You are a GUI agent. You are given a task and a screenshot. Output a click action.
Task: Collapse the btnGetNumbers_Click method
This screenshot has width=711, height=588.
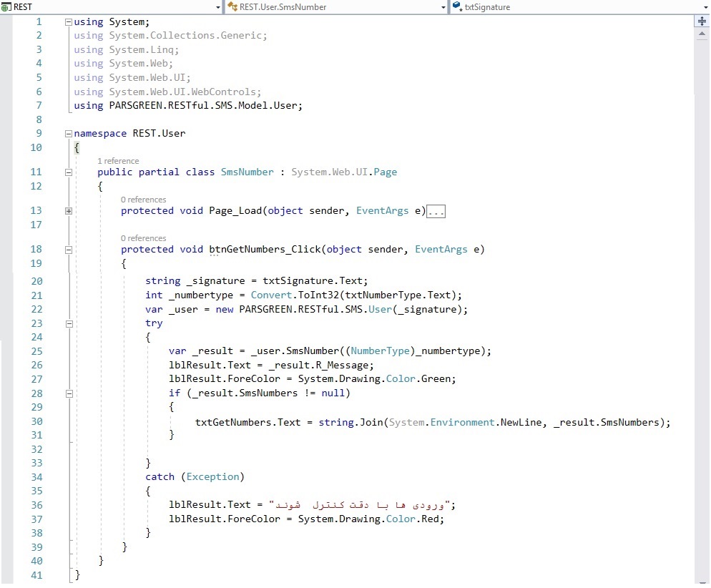(69, 249)
